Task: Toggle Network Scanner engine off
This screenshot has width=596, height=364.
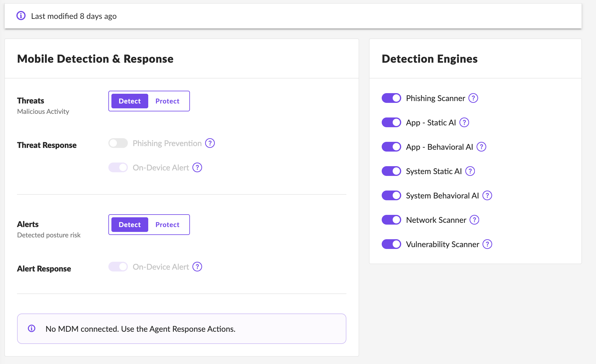Action: tap(391, 220)
